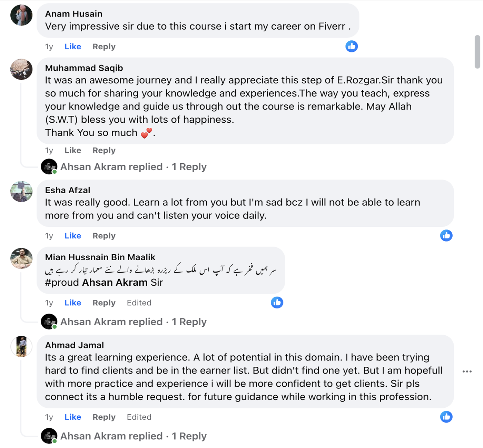Open the tagged Ahsan Akram profile link
Viewport: 483px width, 448px height.
pyautogui.click(x=115, y=283)
